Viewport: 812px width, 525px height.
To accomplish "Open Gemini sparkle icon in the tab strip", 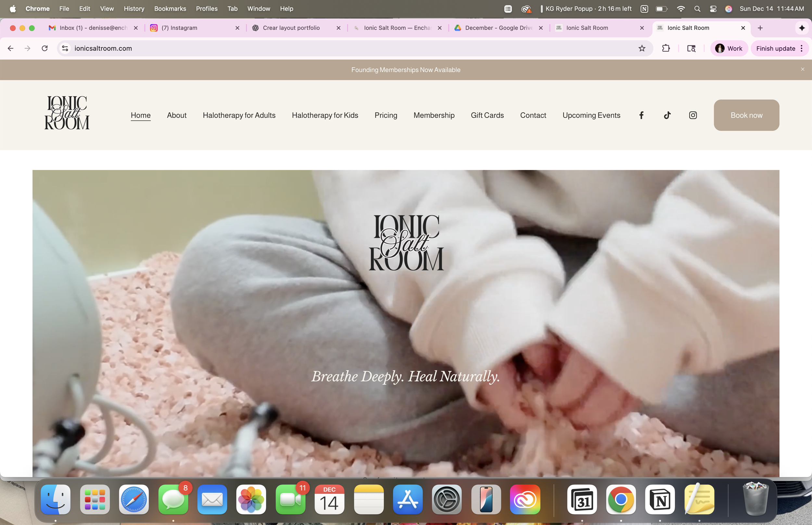I will coord(802,28).
